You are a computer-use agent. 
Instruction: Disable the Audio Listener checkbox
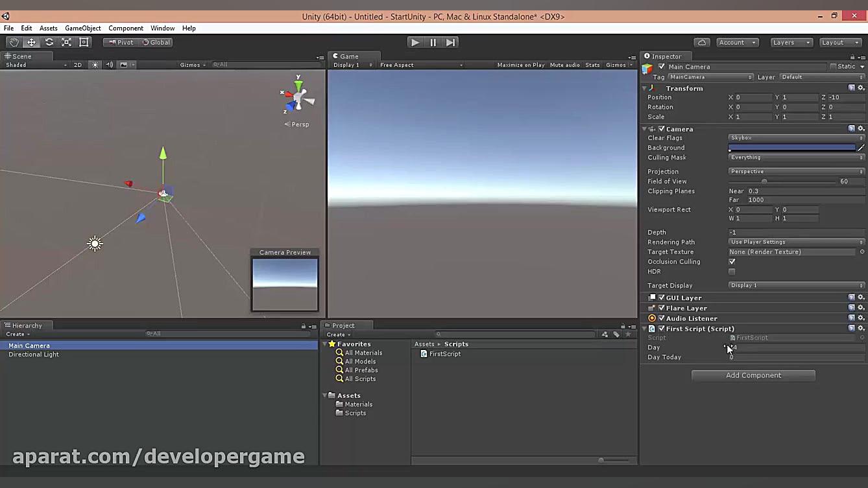[x=662, y=318]
